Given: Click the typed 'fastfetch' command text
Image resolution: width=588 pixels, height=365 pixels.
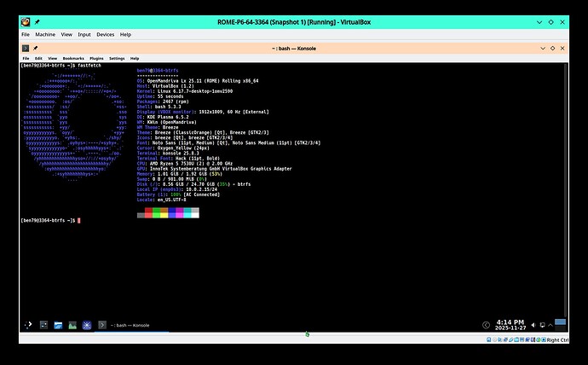Looking at the screenshot, I should click(89, 66).
